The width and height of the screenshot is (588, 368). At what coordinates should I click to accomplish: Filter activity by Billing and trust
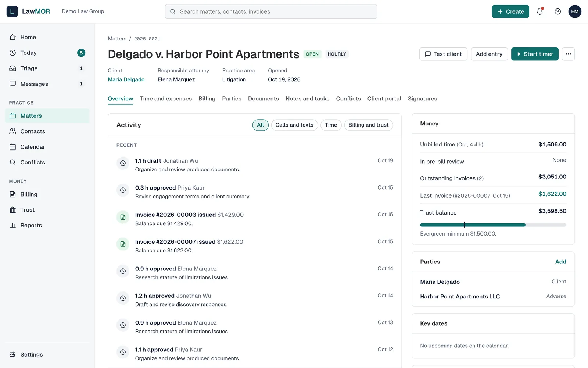(369, 125)
